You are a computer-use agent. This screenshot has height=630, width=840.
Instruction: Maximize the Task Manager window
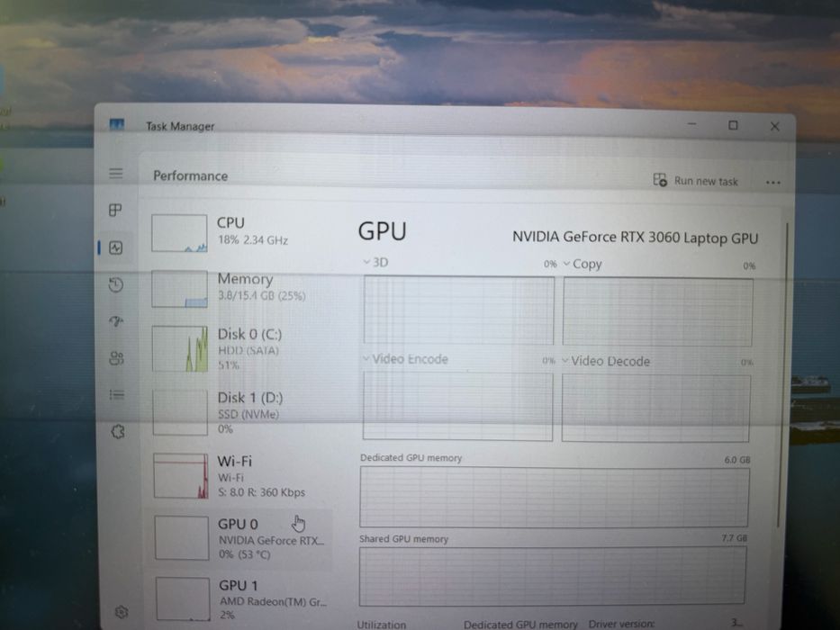[733, 125]
